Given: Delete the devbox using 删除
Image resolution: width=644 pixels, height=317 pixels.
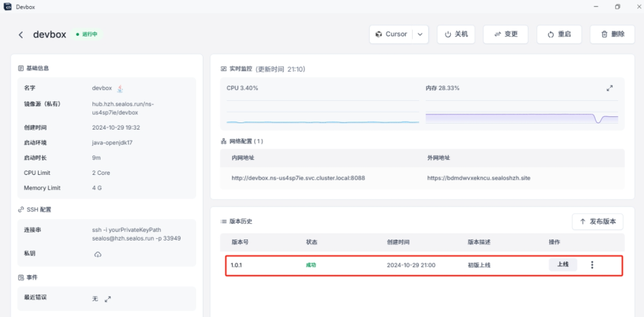Looking at the screenshot, I should pyautogui.click(x=612, y=35).
